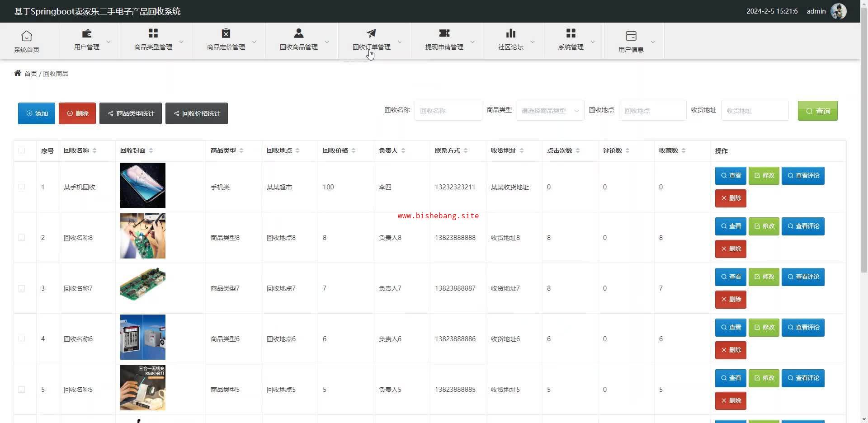The width and height of the screenshot is (868, 423).
Task: Open the 回收订单管理 menu
Action: [372, 41]
